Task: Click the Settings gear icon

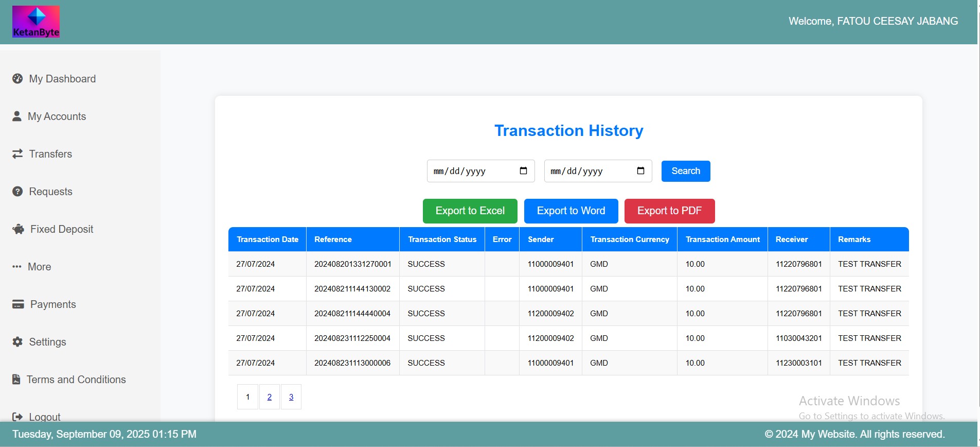Action: (x=17, y=342)
